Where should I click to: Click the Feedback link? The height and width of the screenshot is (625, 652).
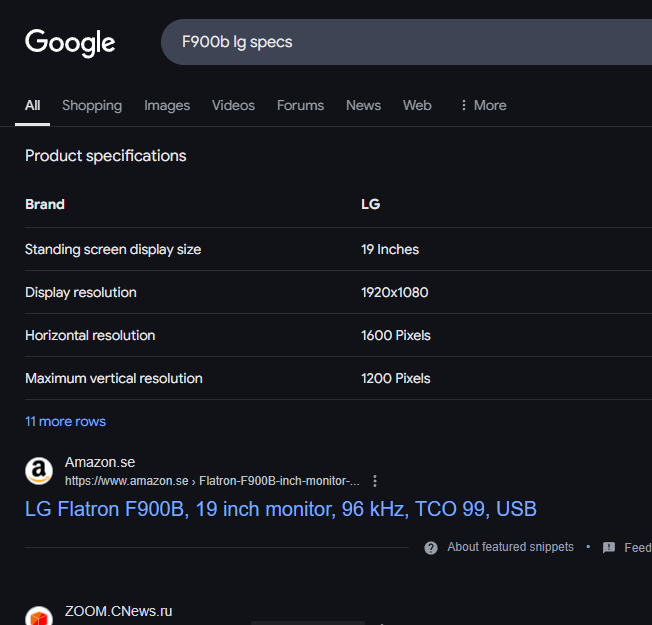pyautogui.click(x=638, y=548)
